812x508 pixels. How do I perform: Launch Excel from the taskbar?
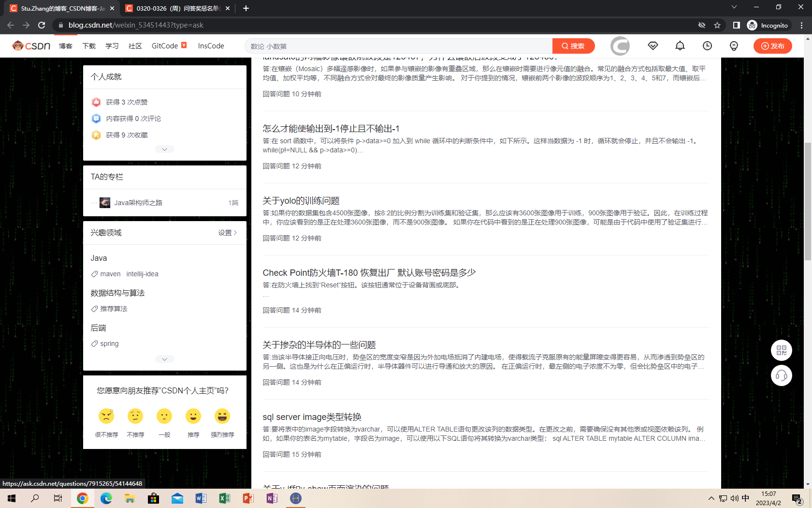click(225, 498)
